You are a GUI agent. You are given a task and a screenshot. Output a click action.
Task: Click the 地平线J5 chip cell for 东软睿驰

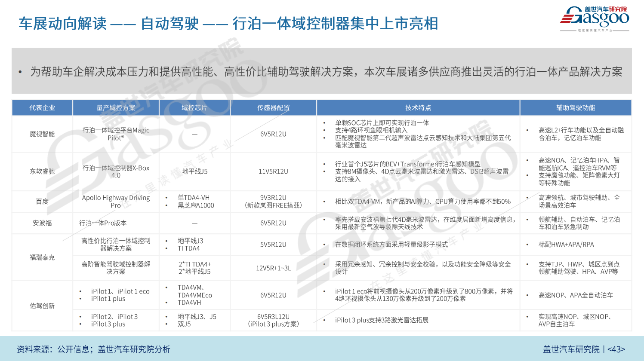click(x=194, y=171)
